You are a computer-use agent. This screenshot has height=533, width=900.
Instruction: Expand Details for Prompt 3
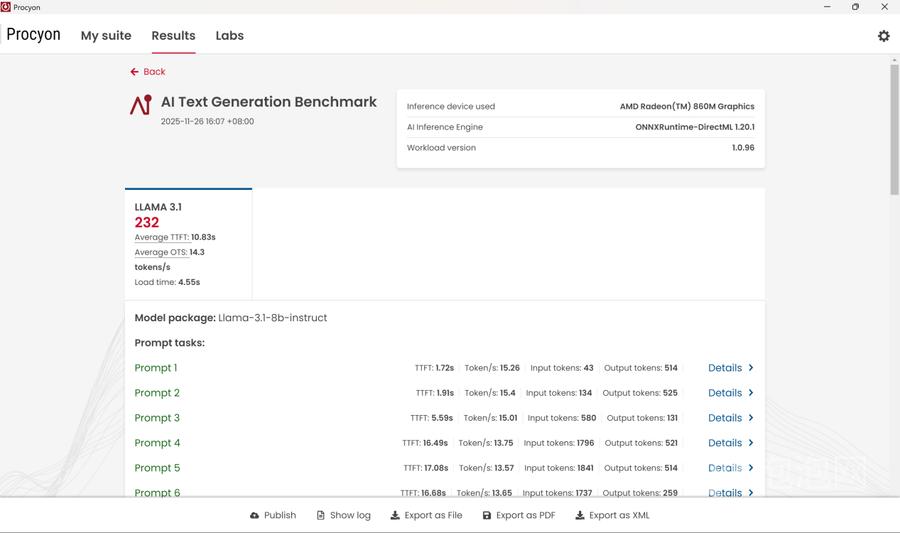[730, 418]
